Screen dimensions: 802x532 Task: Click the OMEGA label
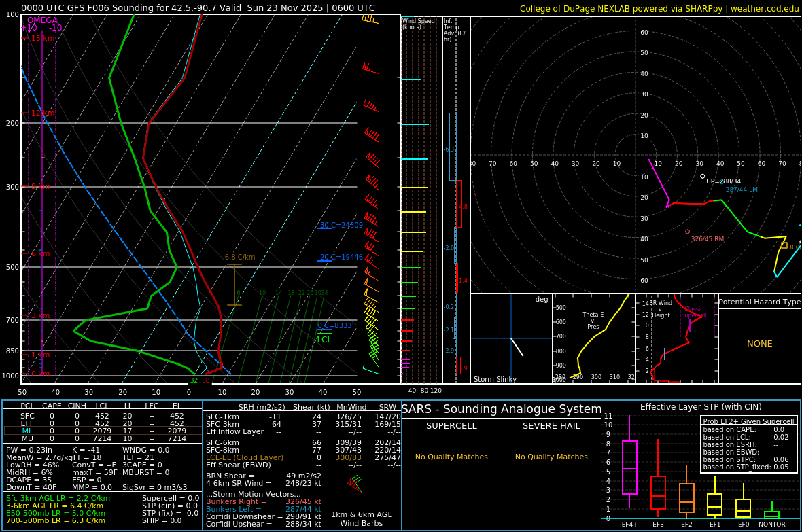(42, 20)
